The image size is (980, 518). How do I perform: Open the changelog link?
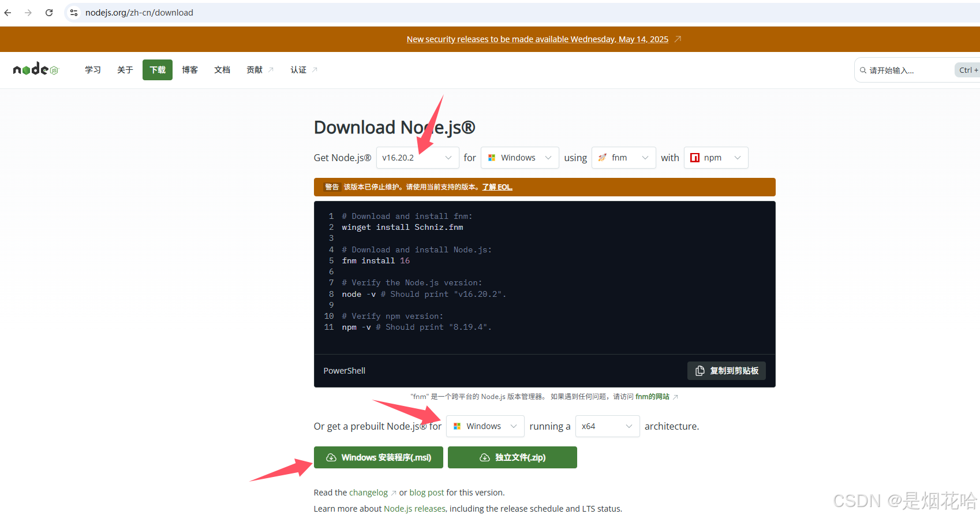coord(368,493)
